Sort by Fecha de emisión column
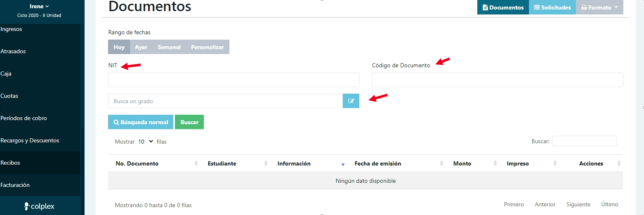644x215 pixels. pos(396,163)
